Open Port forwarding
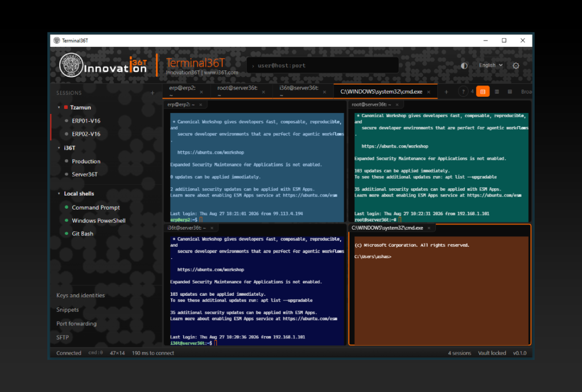The height and width of the screenshot is (392, 582). click(76, 324)
